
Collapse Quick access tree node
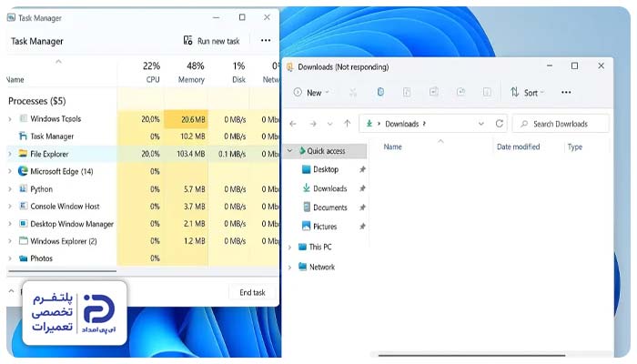click(x=289, y=151)
